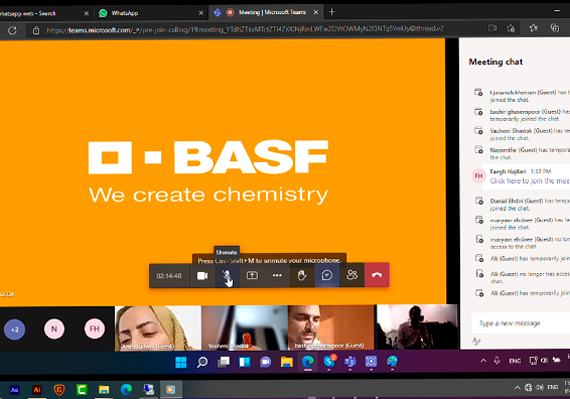Open Windows Start menu on taskbar
Screen dimensions: 570x399
tap(181, 362)
